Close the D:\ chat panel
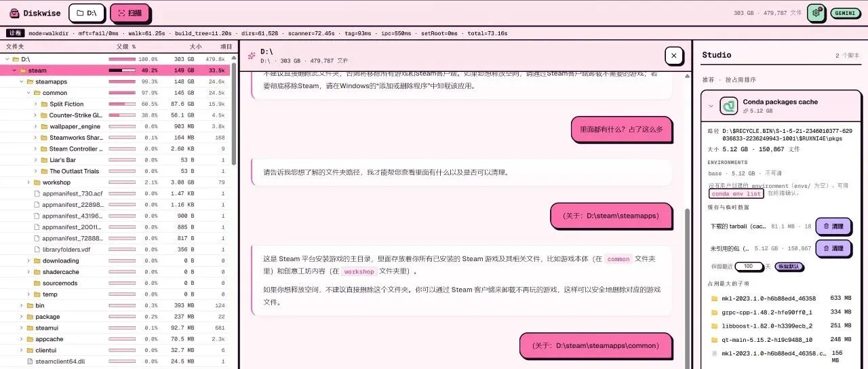 click(x=673, y=56)
